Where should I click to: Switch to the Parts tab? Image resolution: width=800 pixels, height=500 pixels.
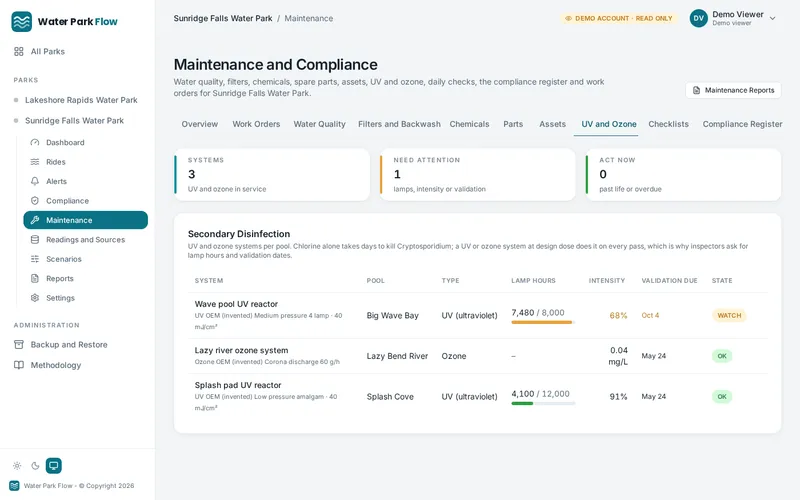[x=513, y=124]
